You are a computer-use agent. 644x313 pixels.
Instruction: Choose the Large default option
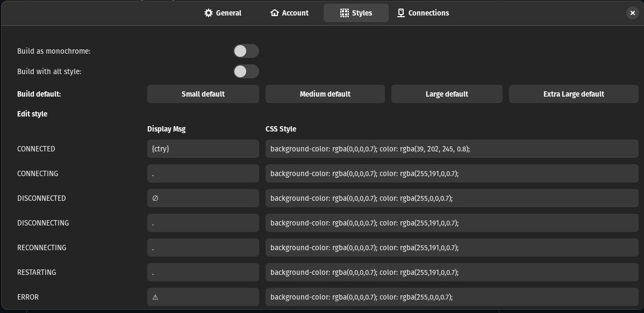[447, 94]
